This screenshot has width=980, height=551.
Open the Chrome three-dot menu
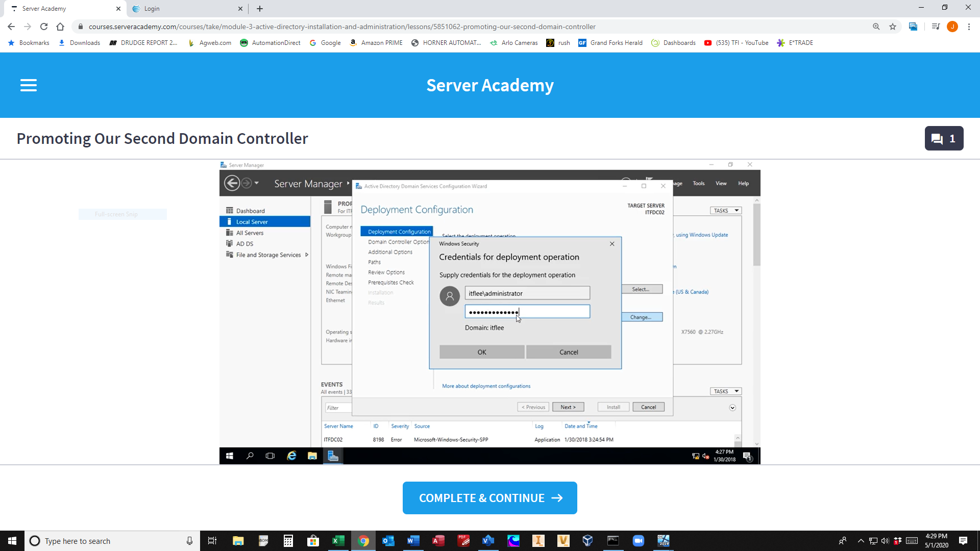(969, 27)
